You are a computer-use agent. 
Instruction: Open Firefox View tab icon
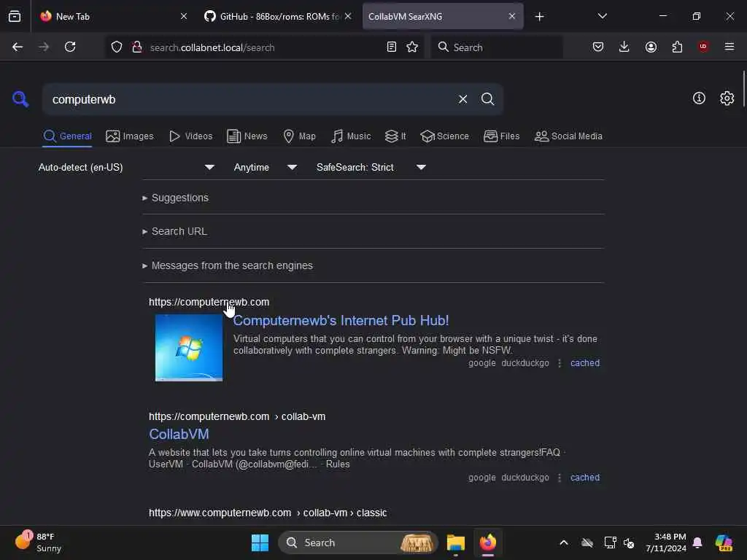[x=15, y=16]
